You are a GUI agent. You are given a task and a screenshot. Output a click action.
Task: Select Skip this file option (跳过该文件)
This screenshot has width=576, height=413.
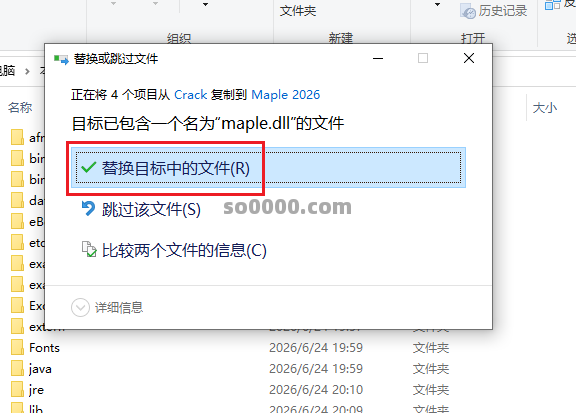[151, 209]
